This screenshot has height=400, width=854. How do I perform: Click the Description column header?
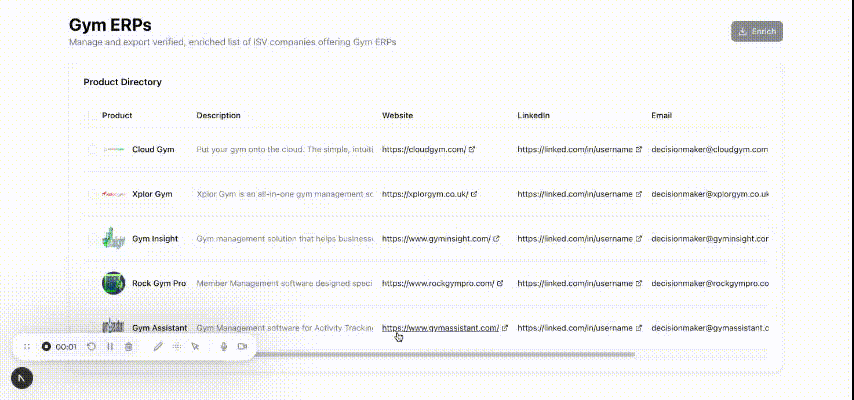218,116
